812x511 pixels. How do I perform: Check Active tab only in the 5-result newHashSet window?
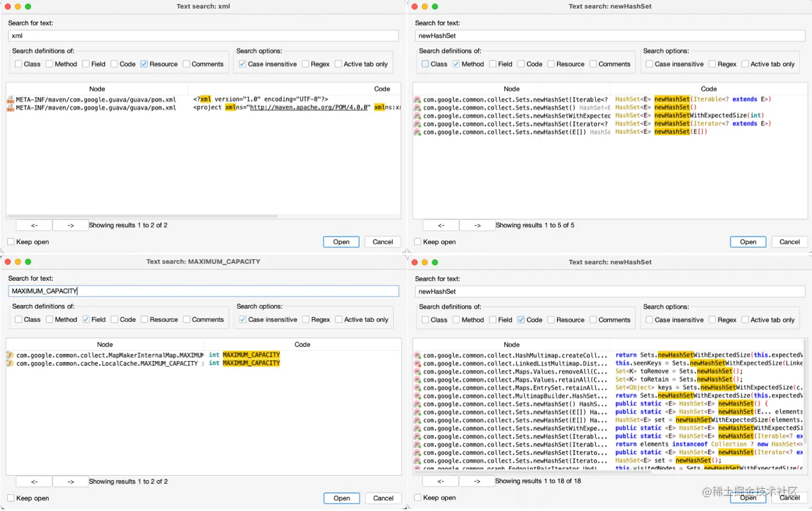click(x=745, y=64)
